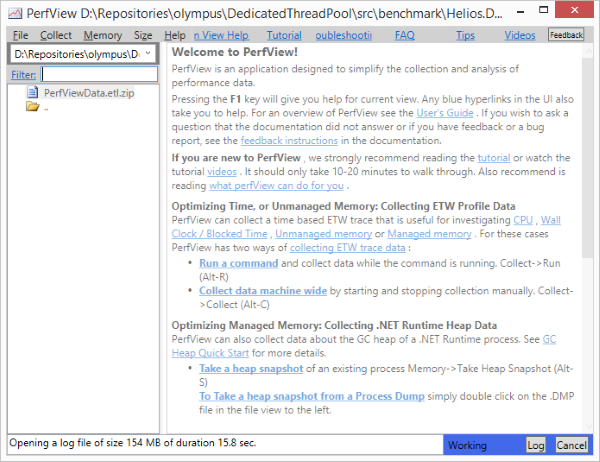The image size is (600, 462).
Task: Open heap snapshot from Process Dump link
Action: (x=311, y=396)
